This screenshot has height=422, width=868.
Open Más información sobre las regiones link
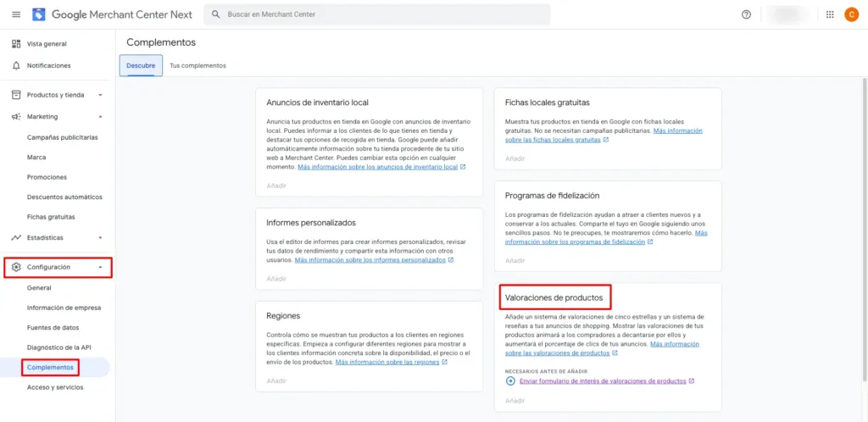[387, 362]
